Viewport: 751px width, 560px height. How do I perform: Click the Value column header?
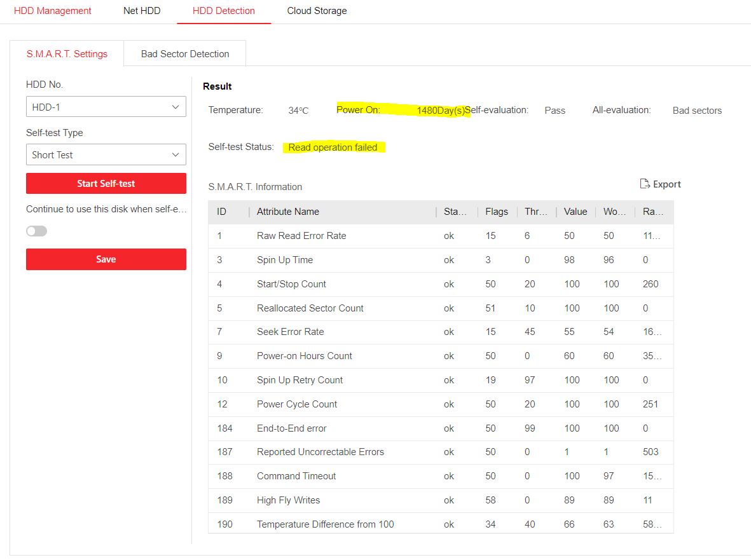click(x=575, y=212)
